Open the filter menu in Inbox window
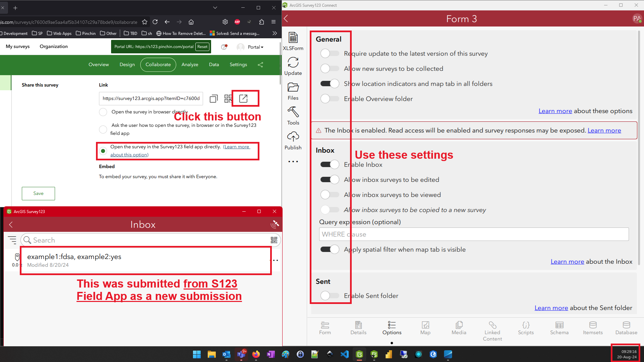This screenshot has height=362, width=644. [12, 240]
